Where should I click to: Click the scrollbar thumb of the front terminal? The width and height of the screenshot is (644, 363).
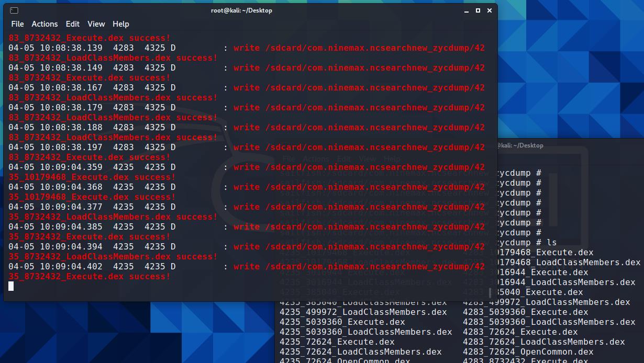[491, 293]
